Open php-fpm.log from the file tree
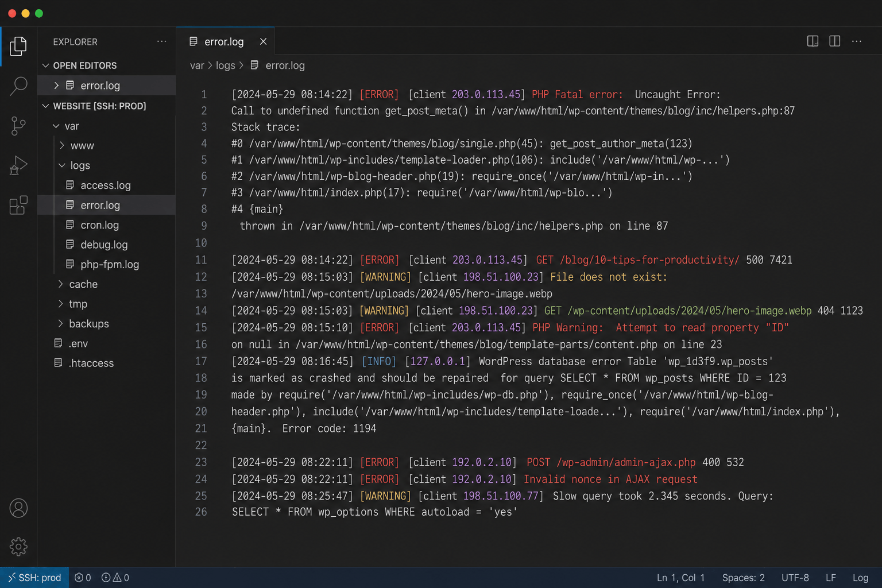This screenshot has height=588, width=882. tap(106, 264)
